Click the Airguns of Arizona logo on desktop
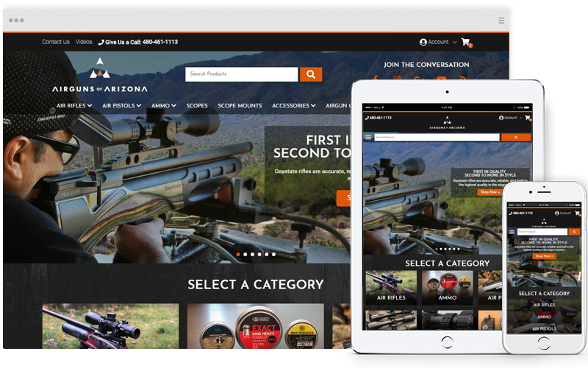 pos(99,76)
